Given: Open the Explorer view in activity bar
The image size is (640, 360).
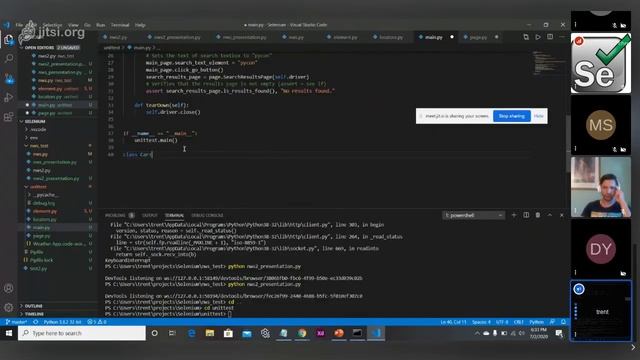Looking at the screenshot, I should pyautogui.click(x=9, y=40).
